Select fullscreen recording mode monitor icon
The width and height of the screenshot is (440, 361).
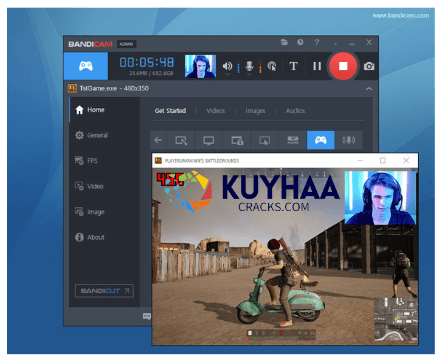pyautogui.click(x=209, y=140)
